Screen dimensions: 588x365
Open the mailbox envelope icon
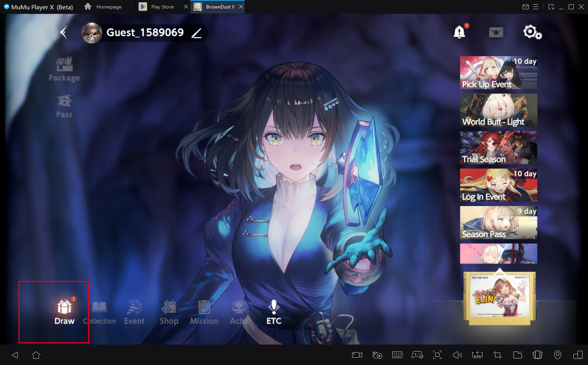point(496,32)
